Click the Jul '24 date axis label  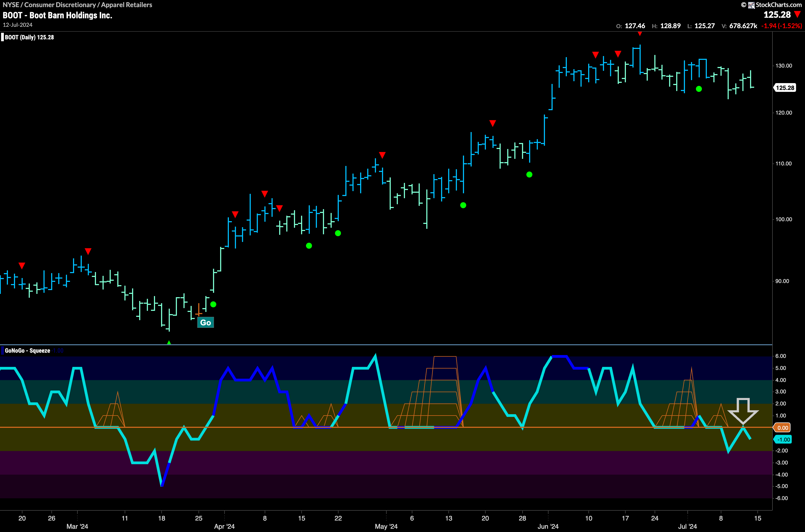point(688,527)
